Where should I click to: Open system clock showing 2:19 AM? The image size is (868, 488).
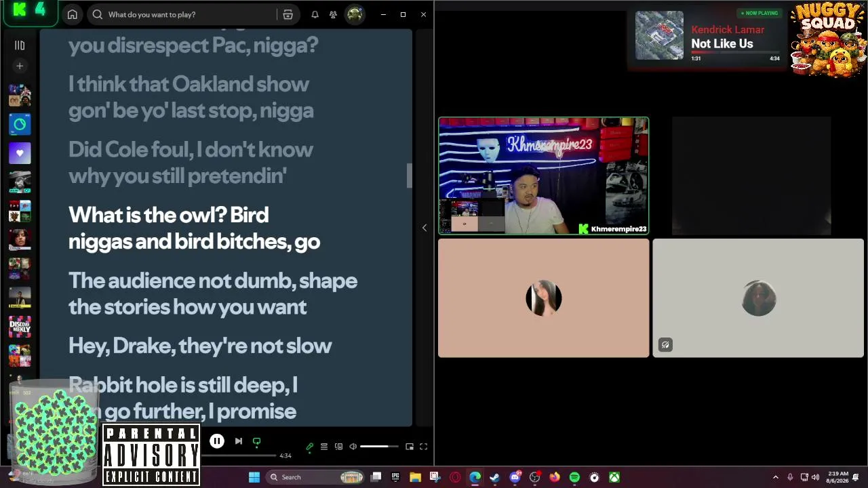837,477
